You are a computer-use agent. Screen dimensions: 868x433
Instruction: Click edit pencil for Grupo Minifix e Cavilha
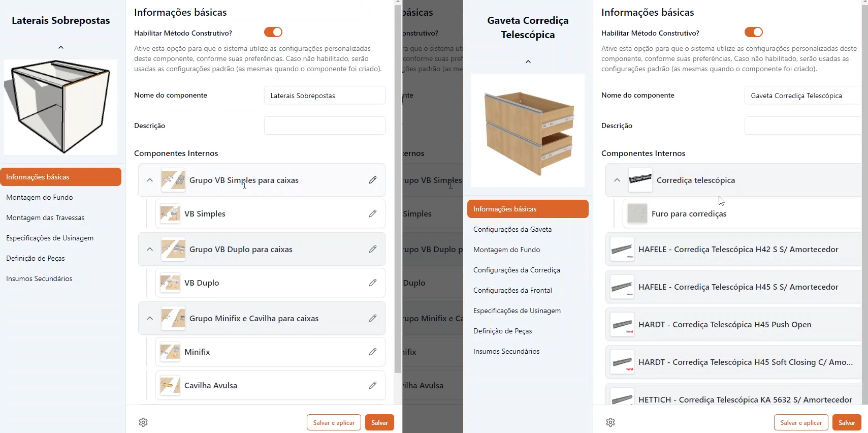(x=372, y=318)
